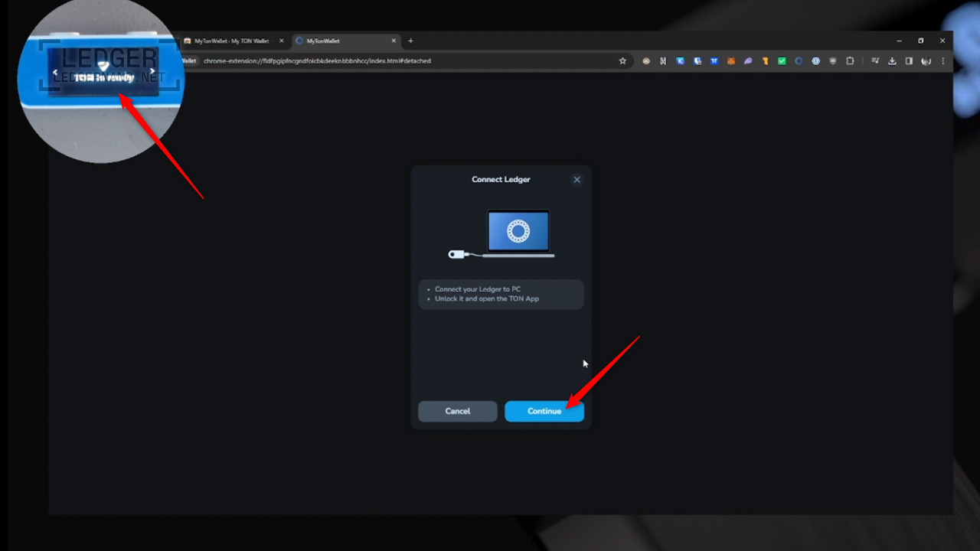Open the blue K extension icon
This screenshot has width=980, height=551.
[x=680, y=61]
